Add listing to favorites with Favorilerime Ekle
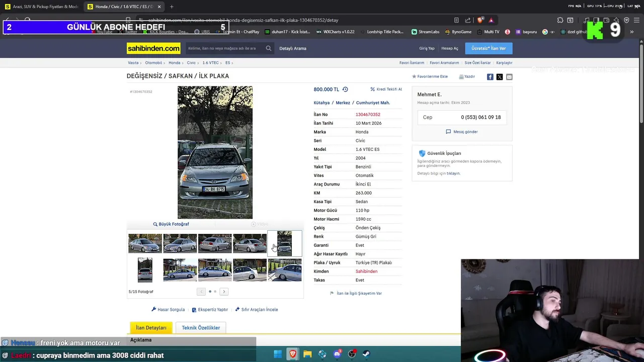The width and height of the screenshot is (644, 362). pos(430,77)
